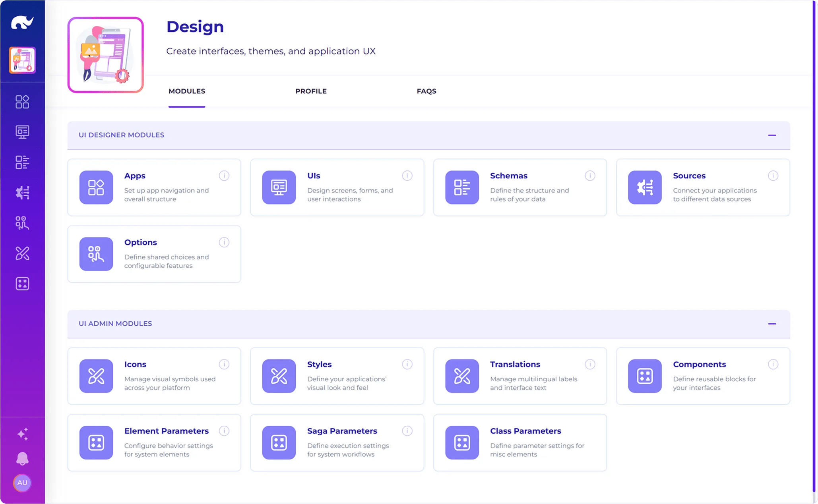The width and height of the screenshot is (818, 504).
Task: Open the info tooltip on the Sources card
Action: (773, 176)
